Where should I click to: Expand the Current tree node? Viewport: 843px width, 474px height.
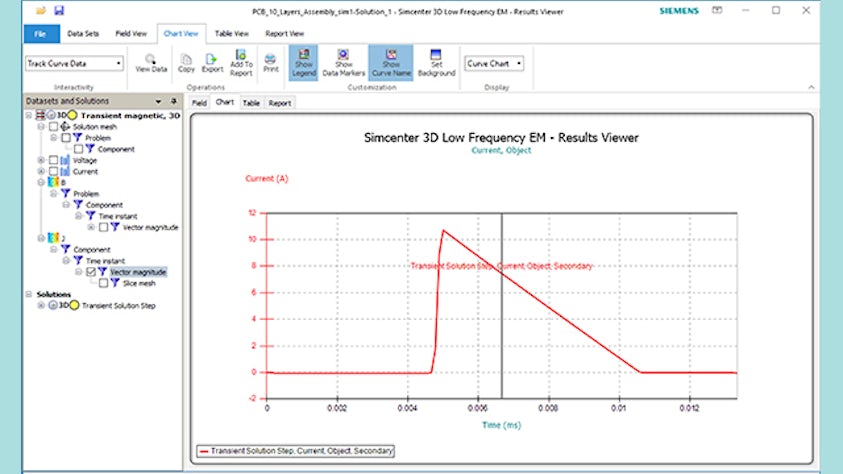point(41,171)
